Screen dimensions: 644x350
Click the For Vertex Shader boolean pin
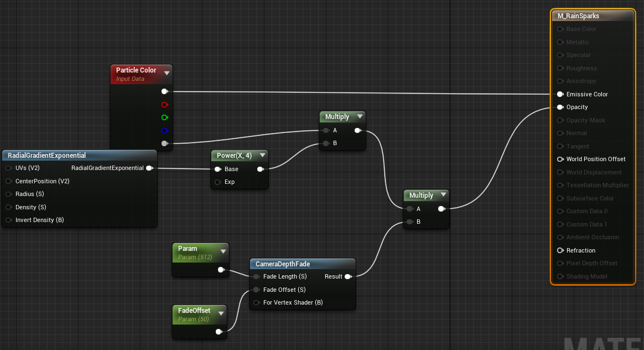[x=257, y=302]
